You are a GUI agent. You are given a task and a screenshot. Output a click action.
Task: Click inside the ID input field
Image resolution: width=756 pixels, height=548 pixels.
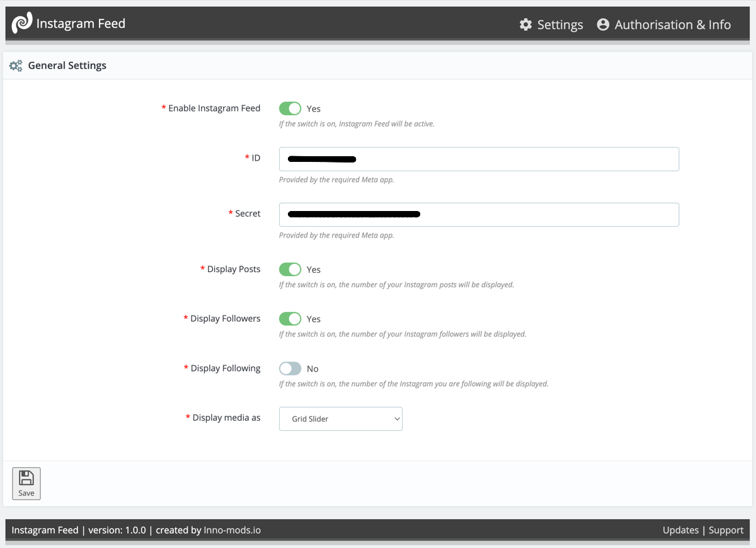coord(479,159)
